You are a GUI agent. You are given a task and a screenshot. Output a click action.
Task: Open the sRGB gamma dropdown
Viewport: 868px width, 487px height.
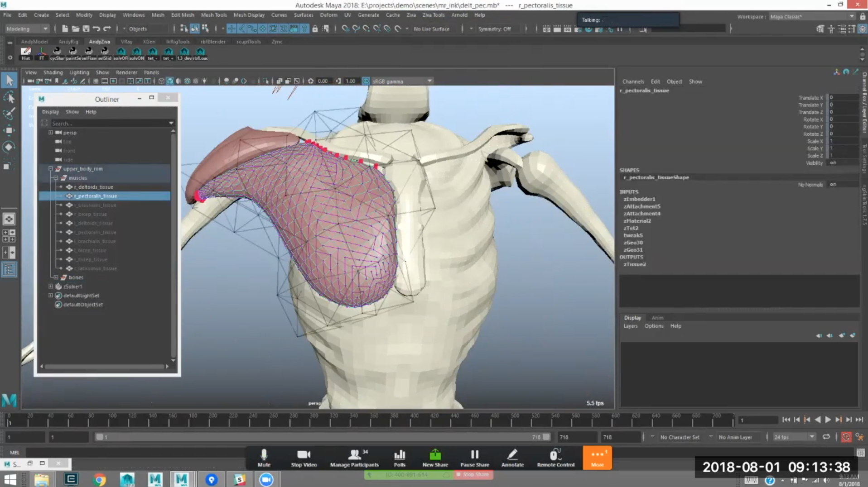pos(402,81)
